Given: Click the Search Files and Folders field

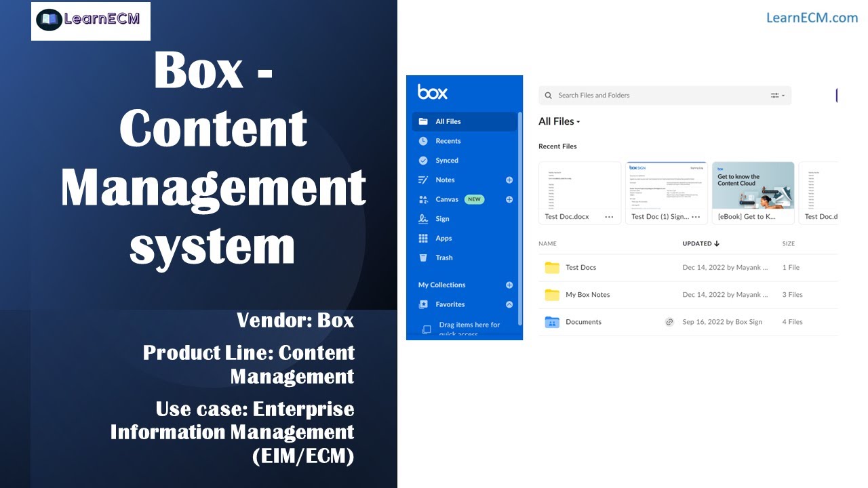Looking at the screenshot, I should pos(665,96).
